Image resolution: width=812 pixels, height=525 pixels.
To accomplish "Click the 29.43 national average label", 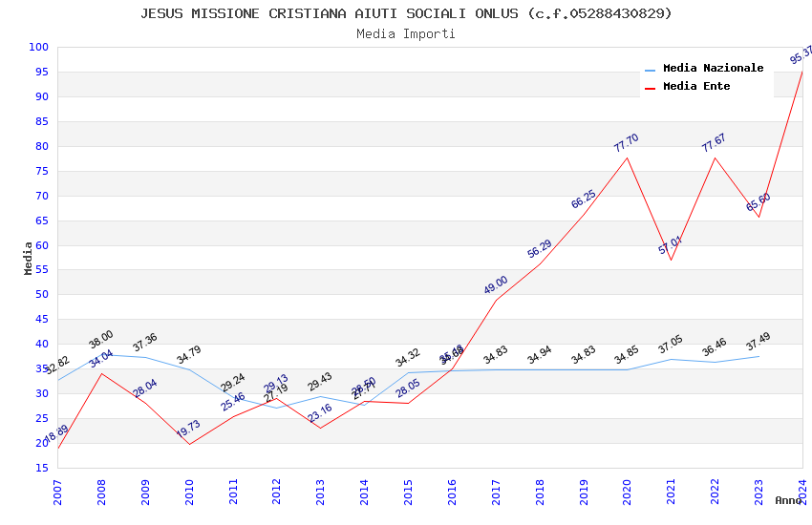I will point(319,382).
